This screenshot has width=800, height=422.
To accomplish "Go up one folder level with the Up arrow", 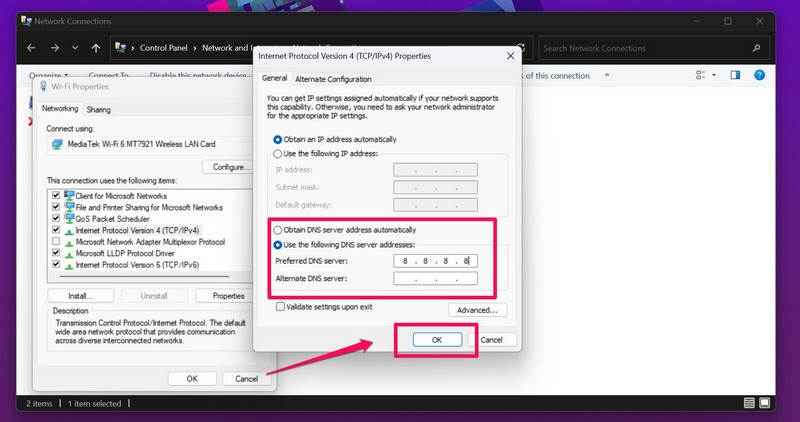I will point(95,47).
